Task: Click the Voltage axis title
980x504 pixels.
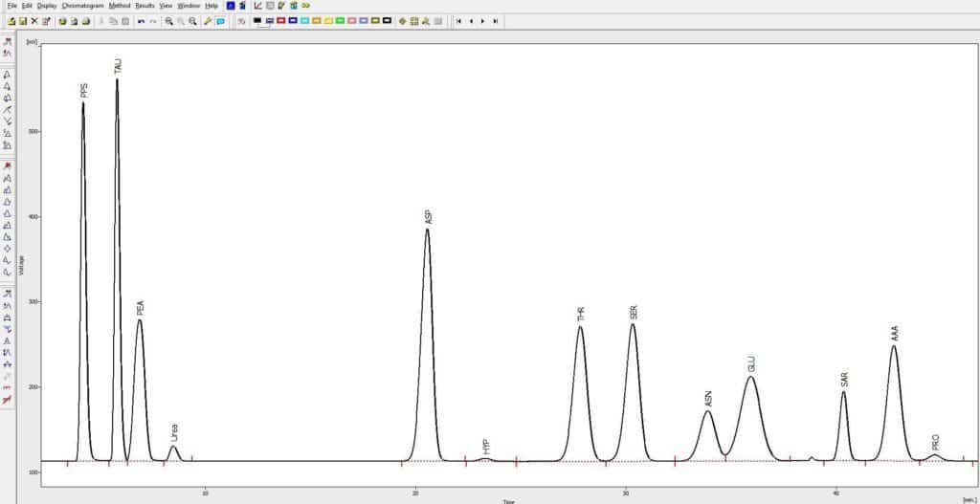Action: pyautogui.click(x=22, y=265)
